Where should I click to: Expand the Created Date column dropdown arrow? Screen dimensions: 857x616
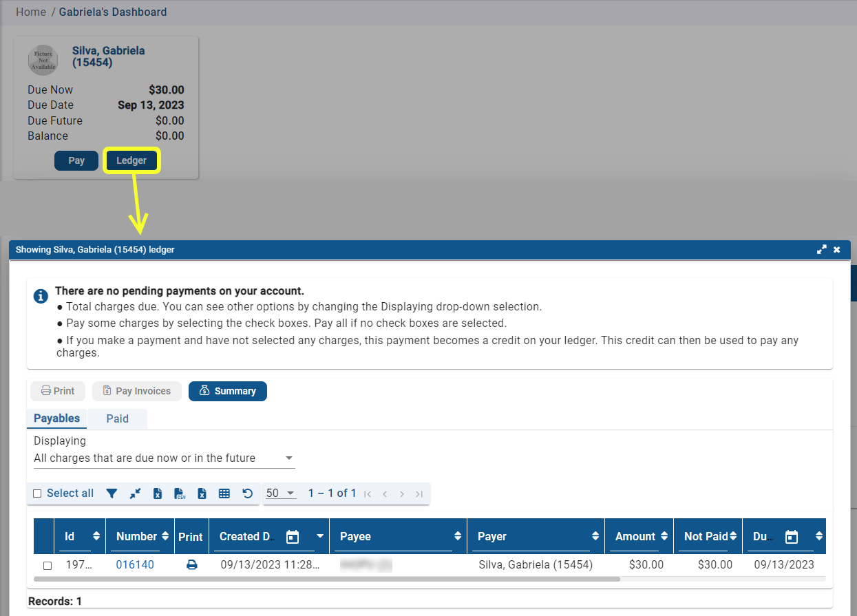pos(320,537)
